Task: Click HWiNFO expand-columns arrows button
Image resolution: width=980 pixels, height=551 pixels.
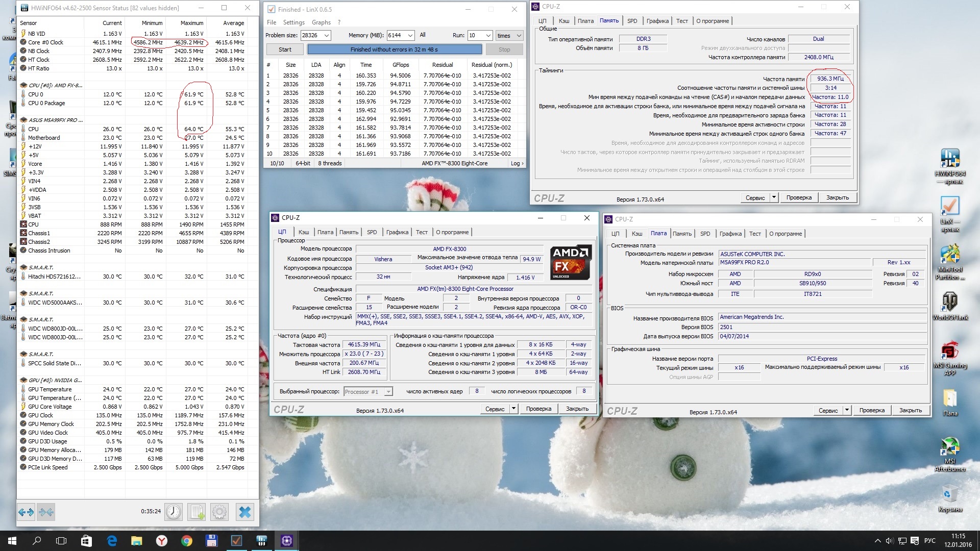Action: click(x=26, y=512)
